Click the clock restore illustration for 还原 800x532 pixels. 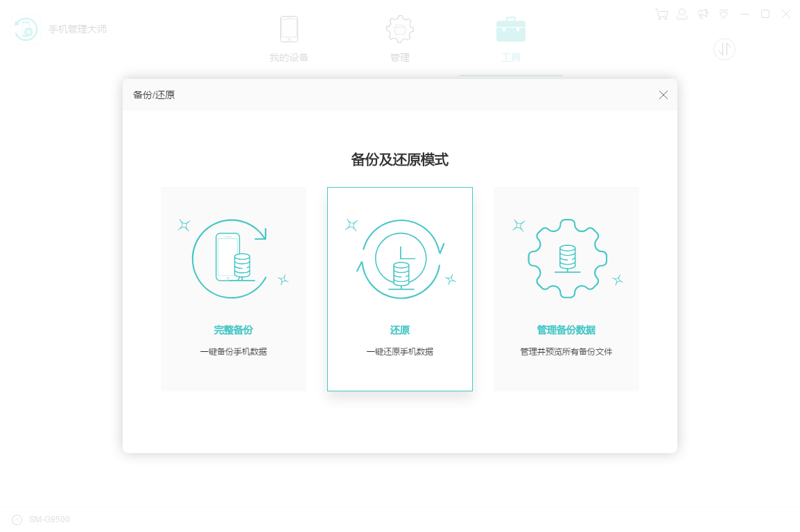(400, 259)
